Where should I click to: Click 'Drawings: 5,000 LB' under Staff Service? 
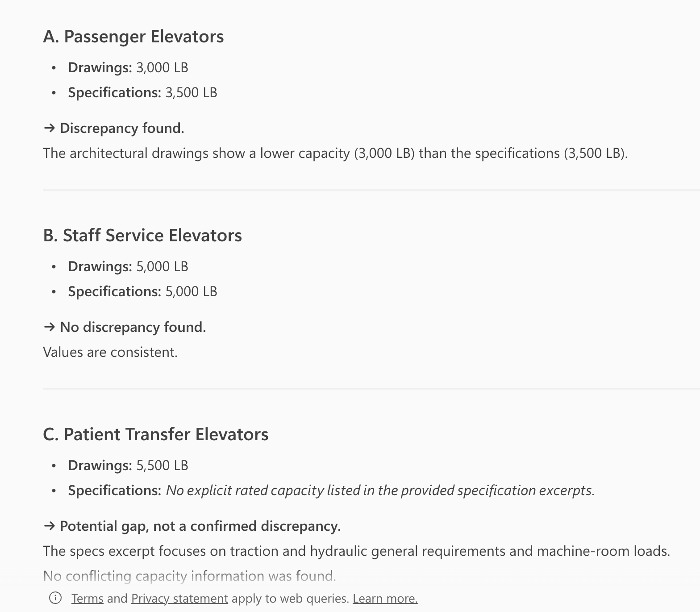coord(128,267)
